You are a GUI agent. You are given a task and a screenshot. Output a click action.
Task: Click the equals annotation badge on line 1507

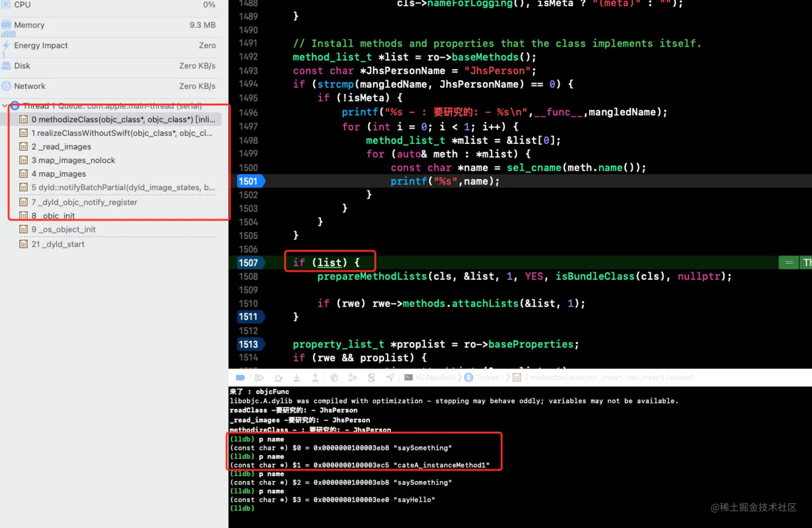coord(789,263)
